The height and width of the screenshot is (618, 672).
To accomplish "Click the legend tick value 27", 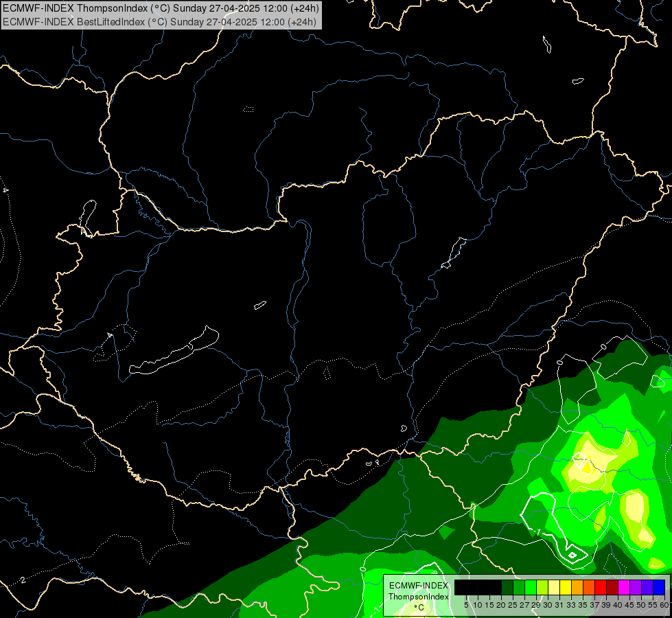I will (524, 605).
